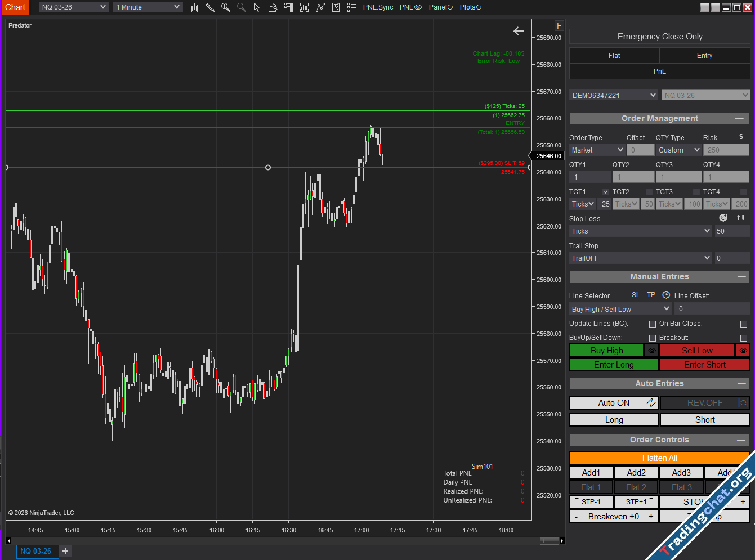Toggle the TGT1 checkbox
The image size is (755, 560).
[x=606, y=192]
